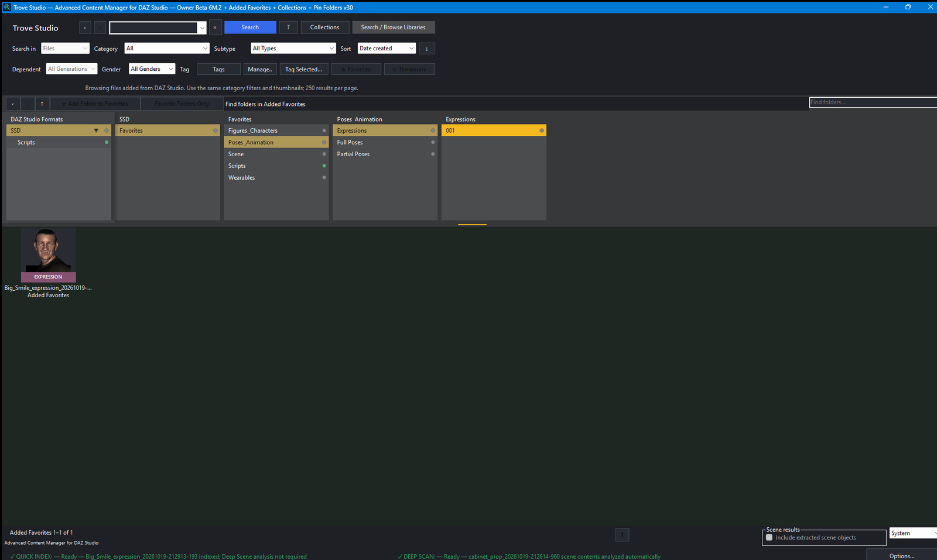
Task: Open the All Genders dropdown
Action: click(152, 69)
